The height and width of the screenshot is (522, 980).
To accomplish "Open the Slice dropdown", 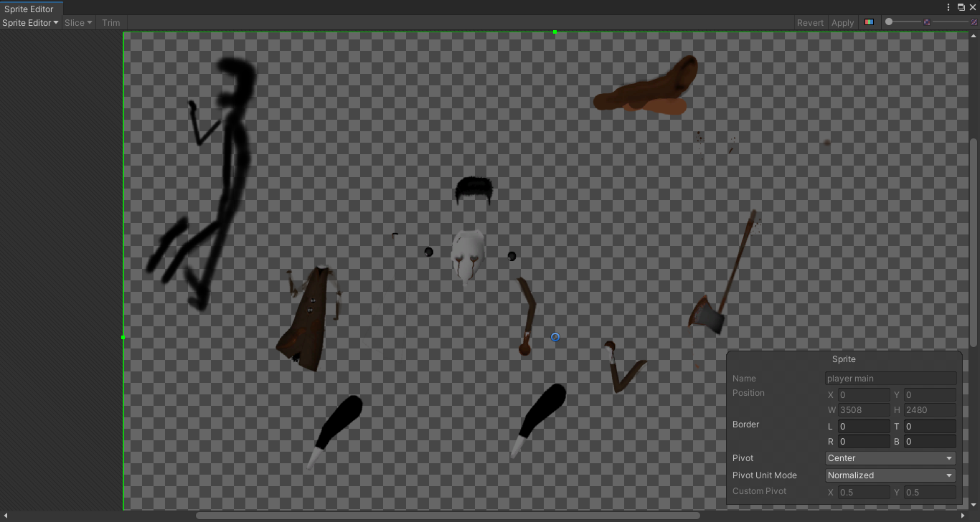I will click(77, 22).
